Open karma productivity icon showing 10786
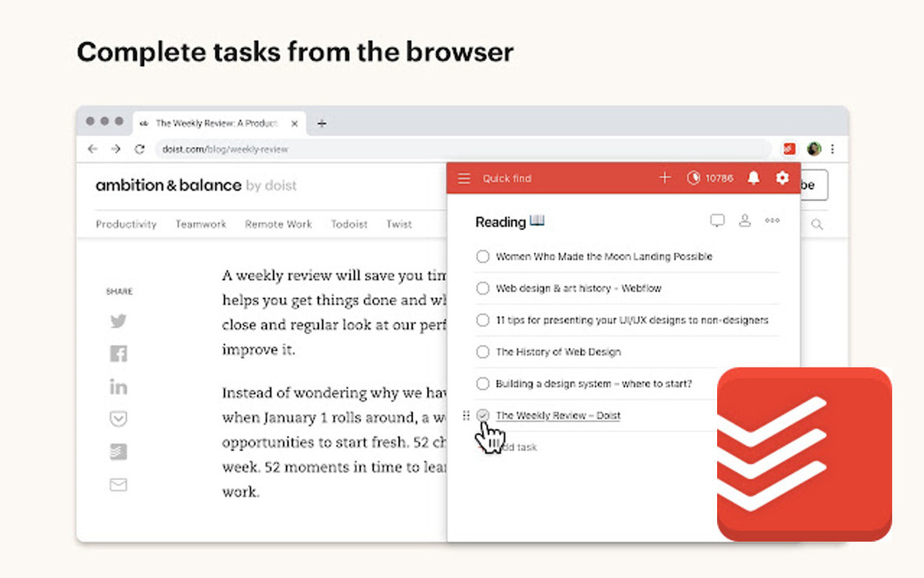924x578 pixels. coord(693,178)
